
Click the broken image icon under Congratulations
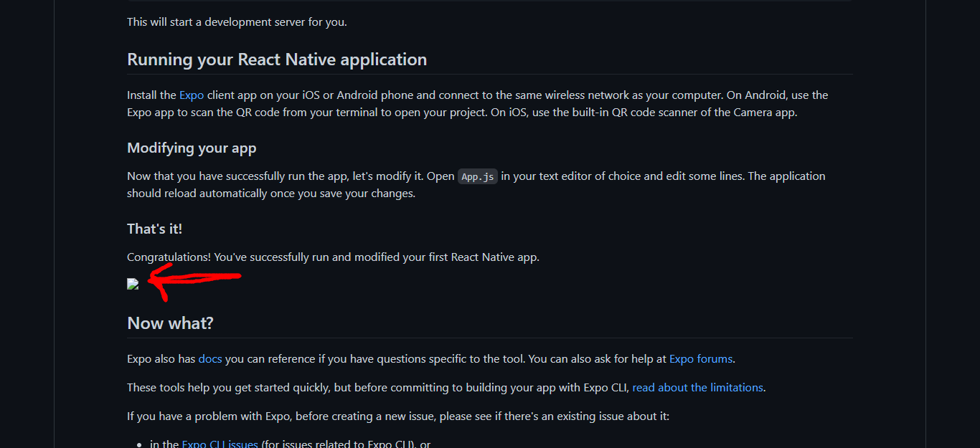pos(133,285)
